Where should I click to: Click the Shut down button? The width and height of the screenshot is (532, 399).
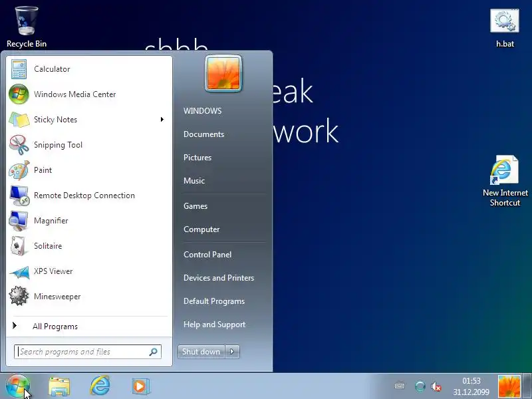201,352
